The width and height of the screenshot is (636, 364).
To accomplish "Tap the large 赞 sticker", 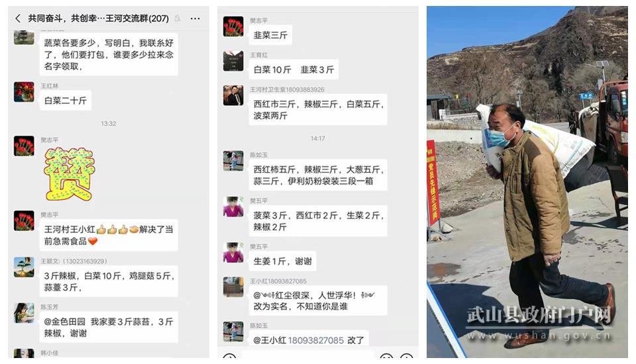I will pyautogui.click(x=70, y=174).
